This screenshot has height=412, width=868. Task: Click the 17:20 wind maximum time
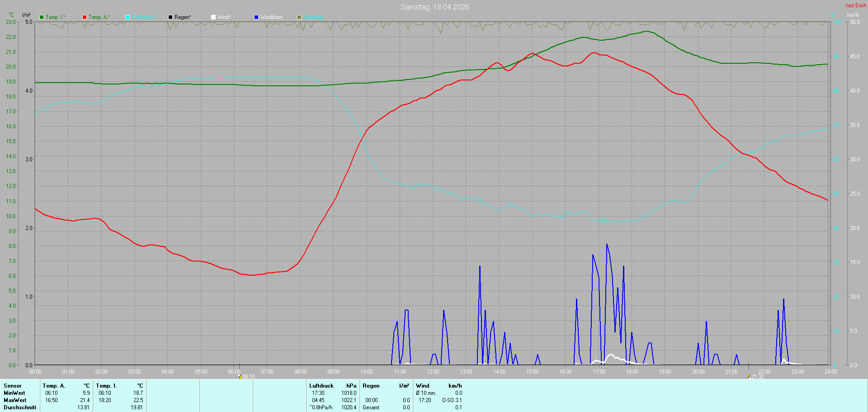425,400
